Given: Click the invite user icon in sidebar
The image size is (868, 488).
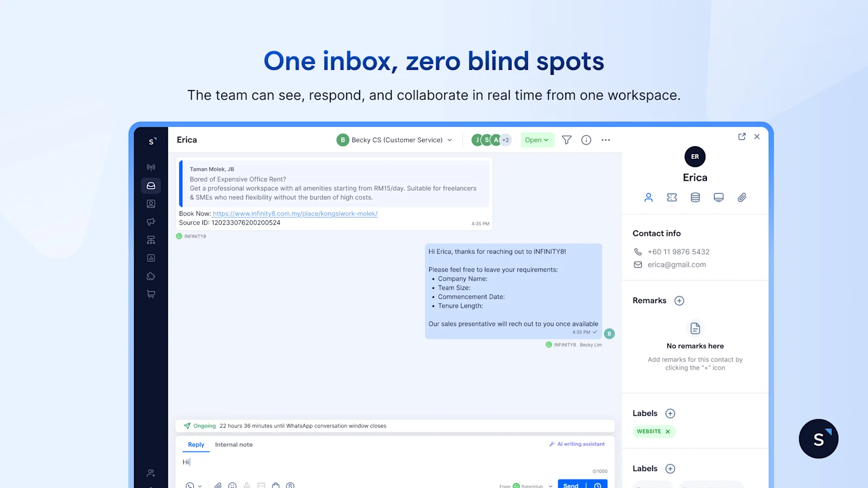Looking at the screenshot, I should coord(151,473).
